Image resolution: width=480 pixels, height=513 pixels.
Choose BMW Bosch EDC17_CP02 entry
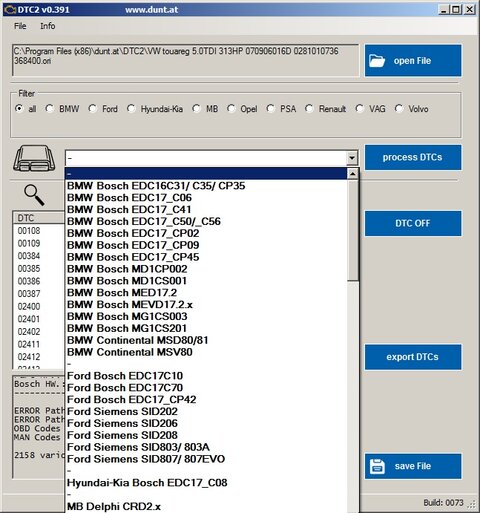[x=206, y=233]
